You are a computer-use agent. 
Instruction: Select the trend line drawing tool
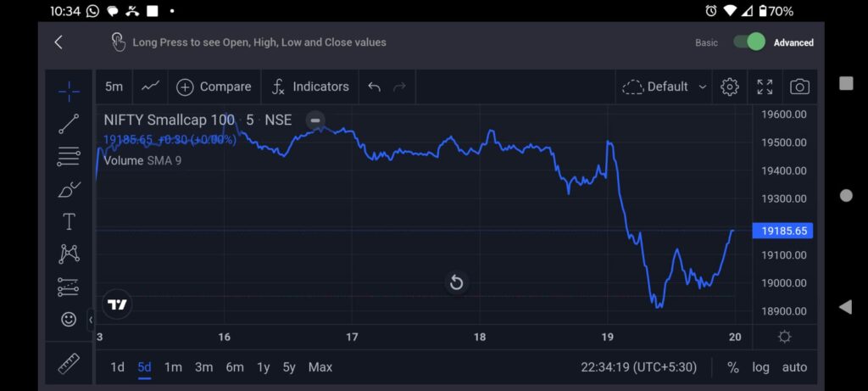click(69, 124)
